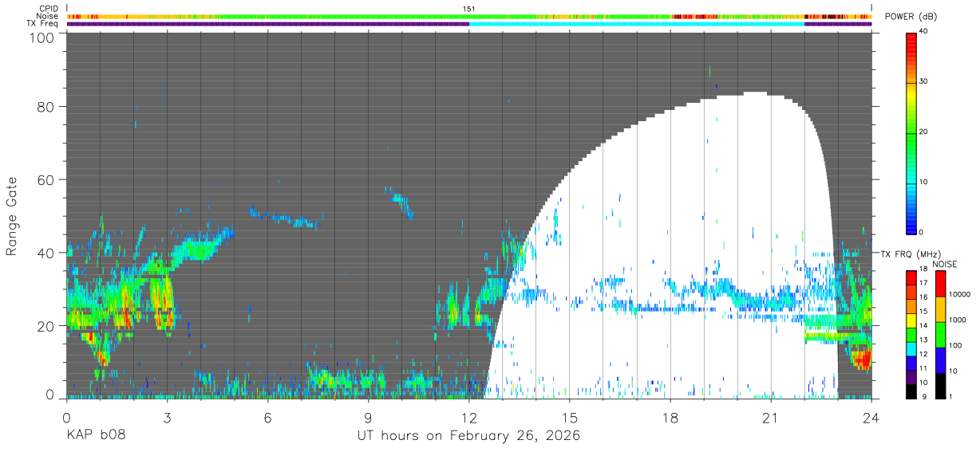Click the UT hours on February 26, 2026 title
980x452 pixels.
point(468,436)
